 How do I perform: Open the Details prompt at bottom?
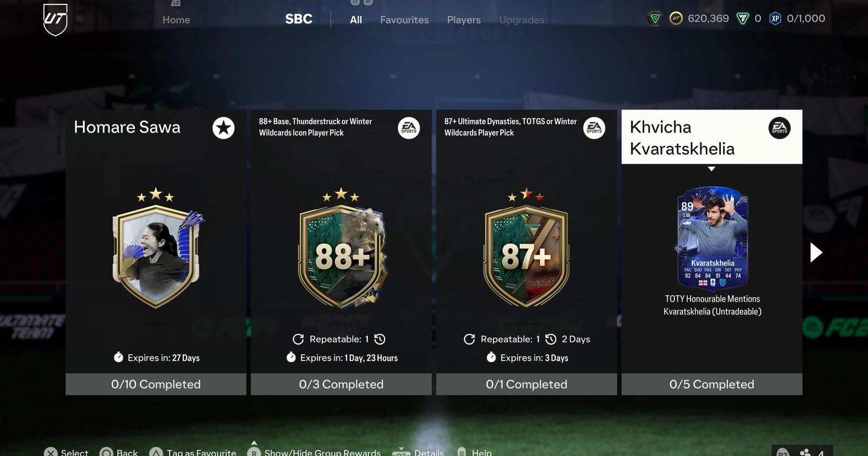[418, 452]
